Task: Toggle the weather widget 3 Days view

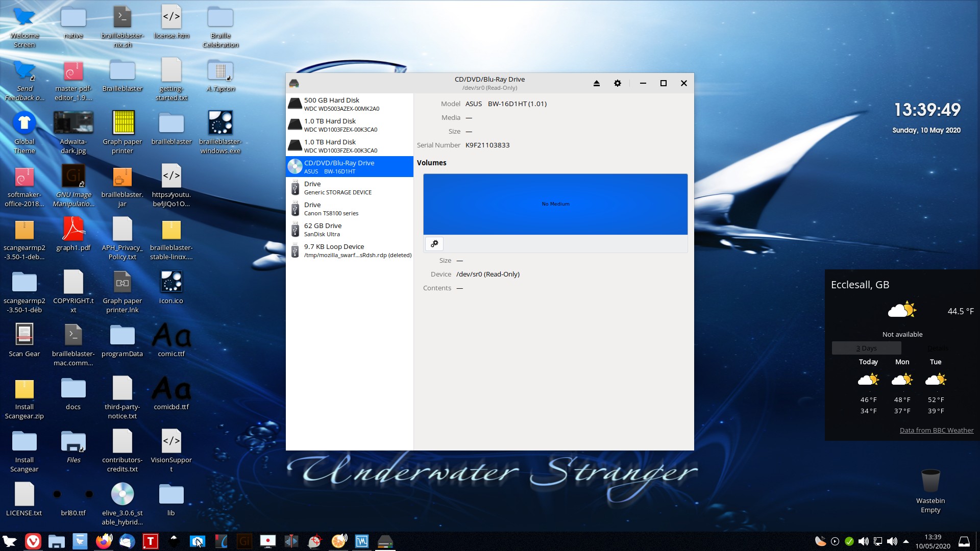Action: coord(867,348)
